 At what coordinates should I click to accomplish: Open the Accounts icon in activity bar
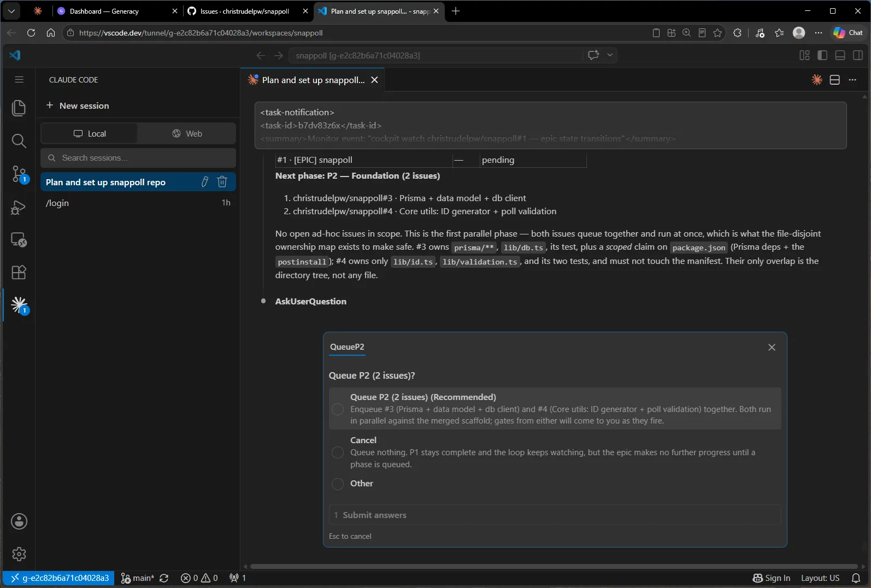[19, 521]
